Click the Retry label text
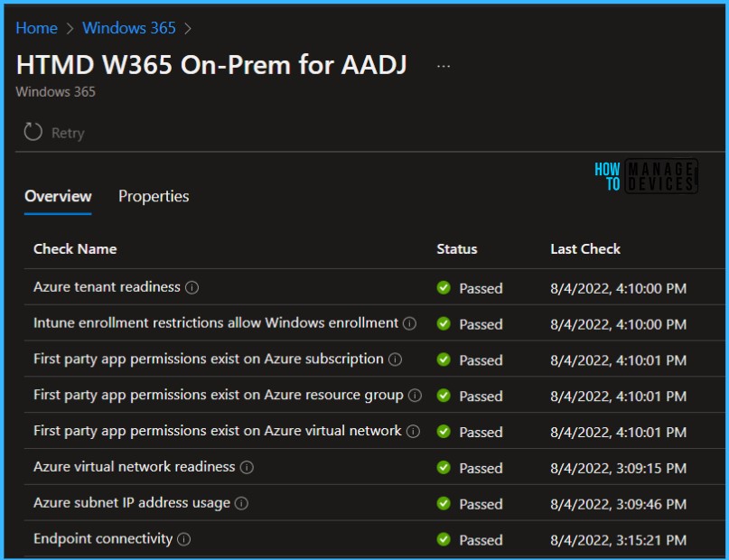Viewport: 729px width, 560px height. (68, 133)
